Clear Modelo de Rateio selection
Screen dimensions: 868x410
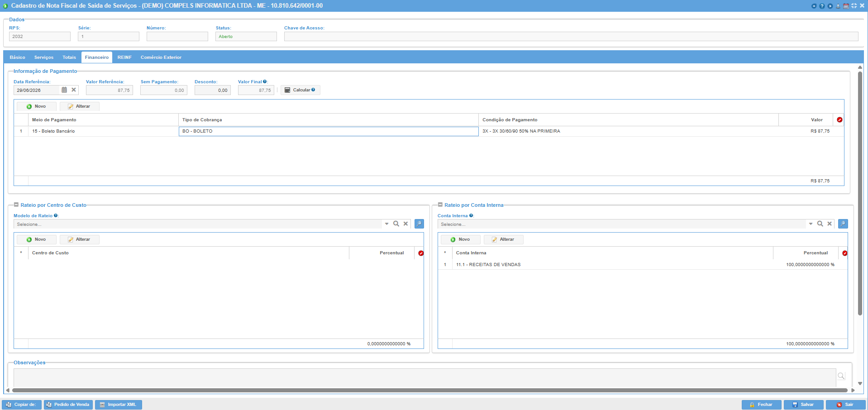(405, 224)
